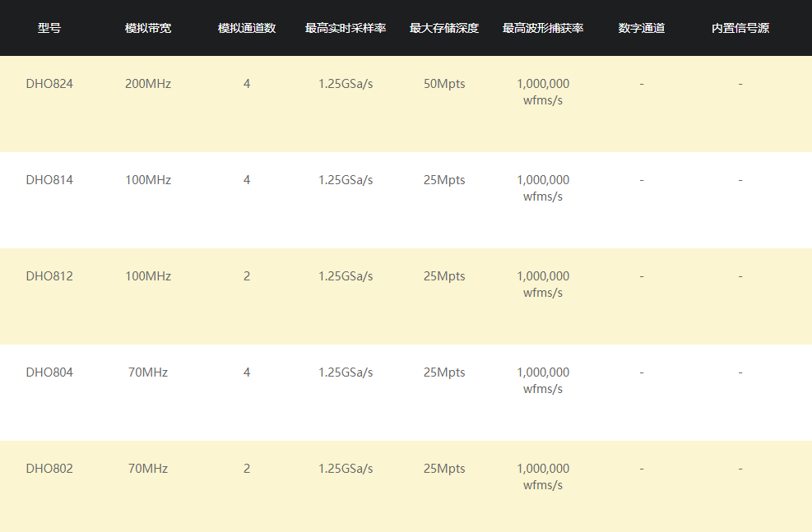Select the channel count 4 for DHO804

(247, 372)
